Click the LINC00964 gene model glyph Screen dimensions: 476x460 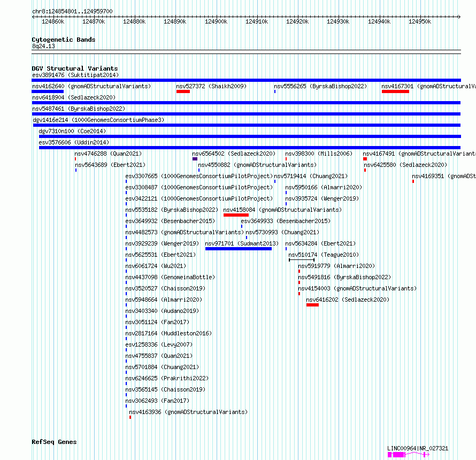pyautogui.click(x=409, y=455)
